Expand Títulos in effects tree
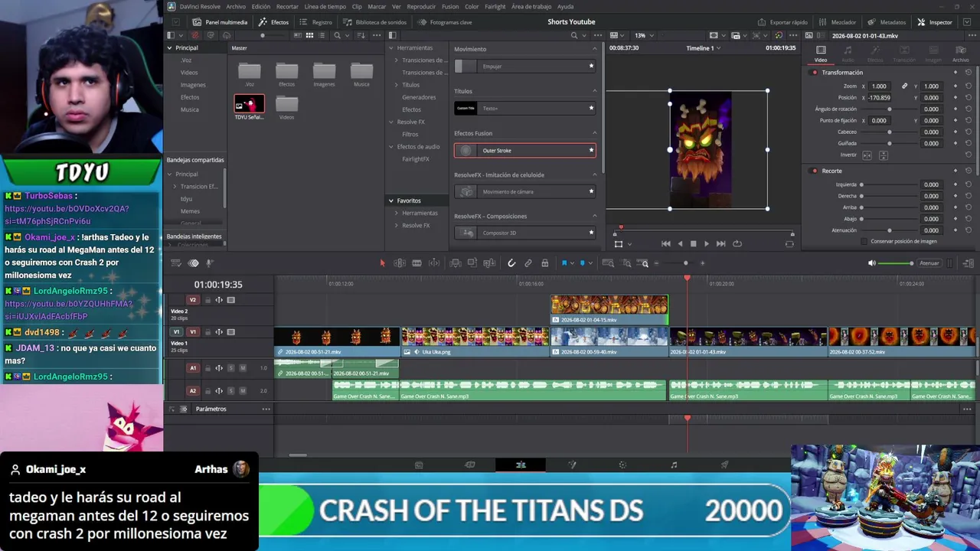 coord(397,85)
